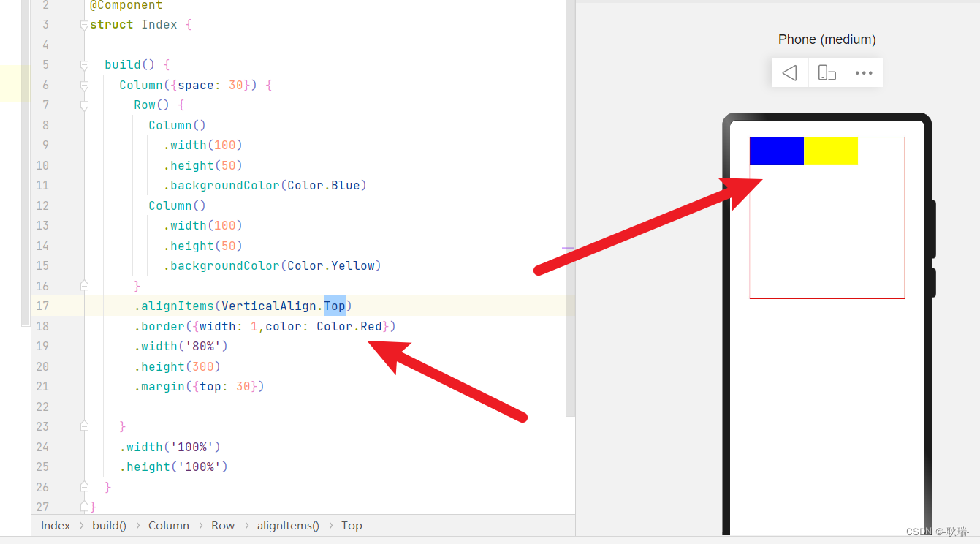This screenshot has width=980, height=544.
Task: Click the yellow rectangle in phone preview
Action: point(831,151)
